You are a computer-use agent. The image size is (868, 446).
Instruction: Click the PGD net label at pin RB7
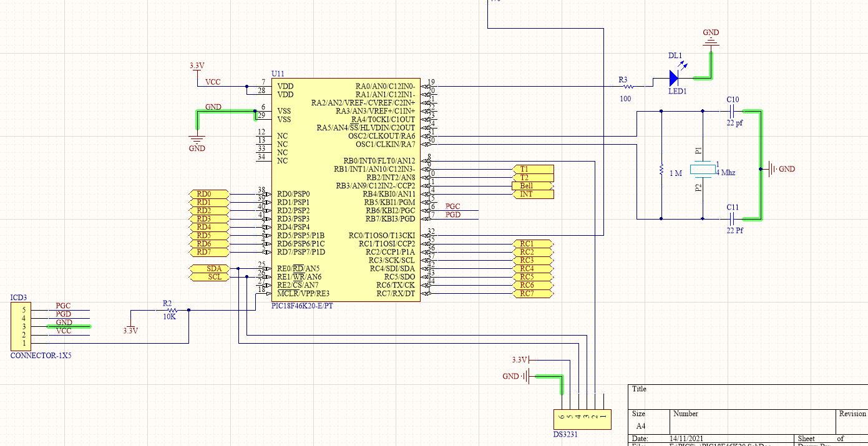pos(453,215)
